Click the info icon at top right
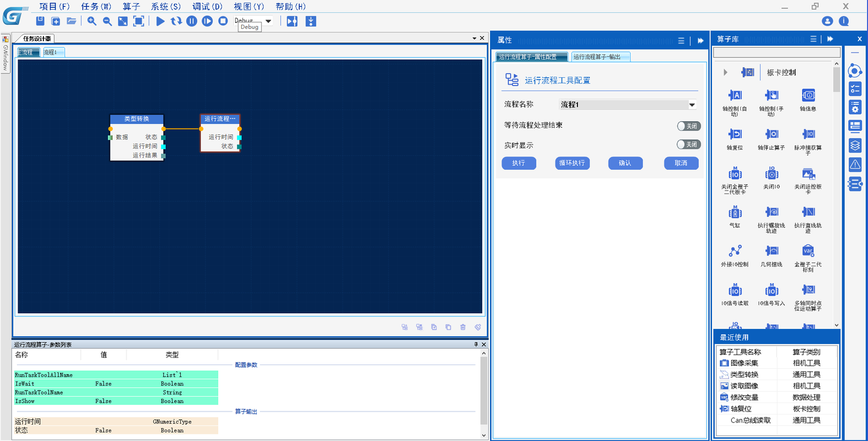The width and height of the screenshot is (868, 441). tap(844, 21)
